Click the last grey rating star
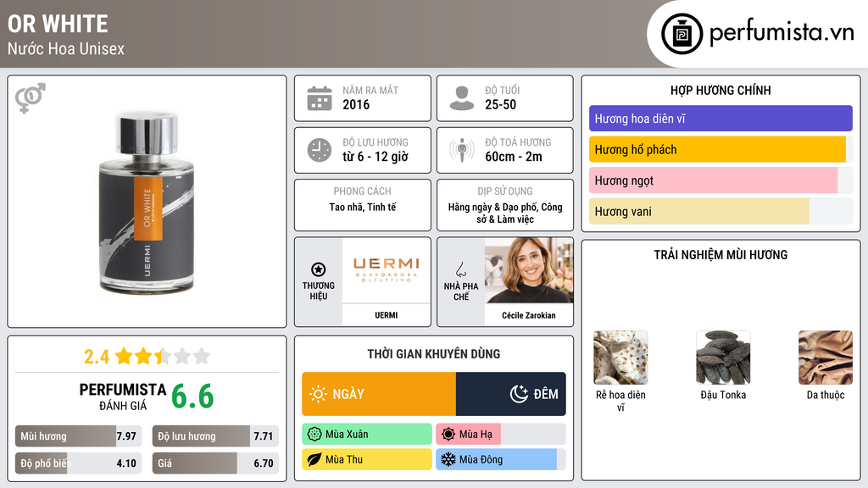868x488 pixels. pos(202,356)
